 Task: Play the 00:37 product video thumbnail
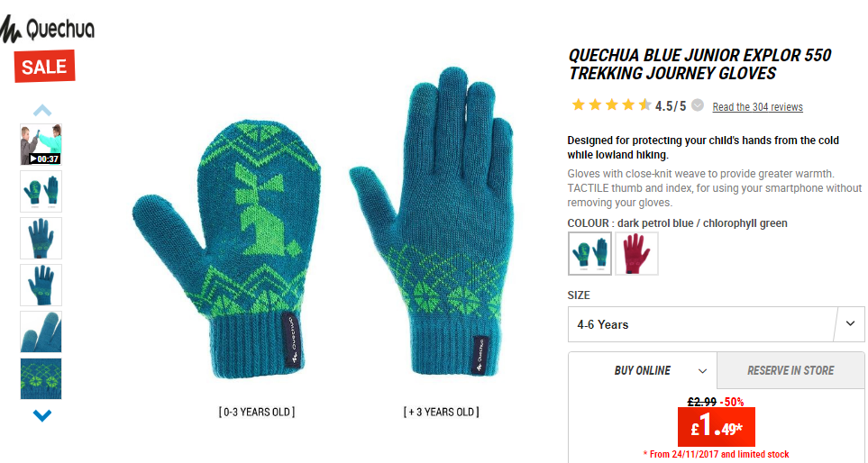(x=41, y=144)
